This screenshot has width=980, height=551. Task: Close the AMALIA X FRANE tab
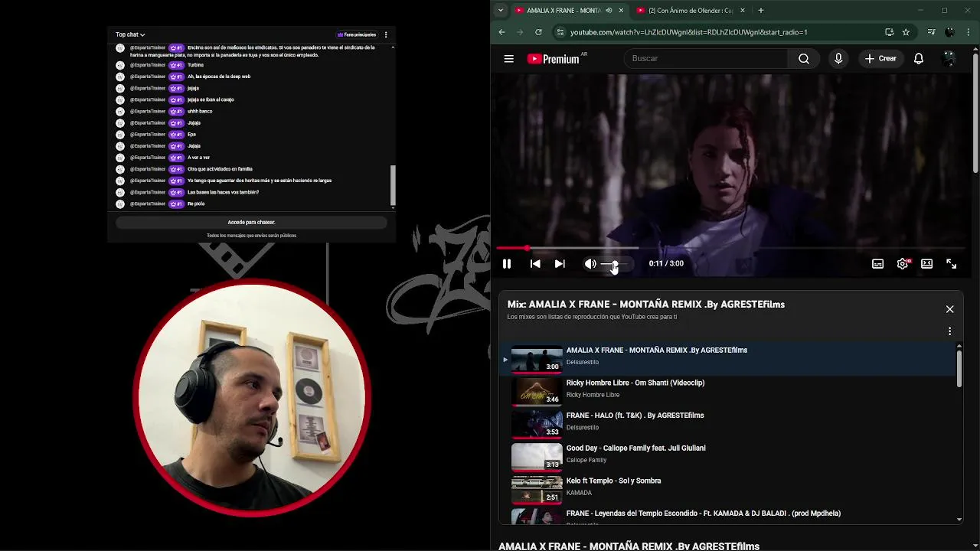coord(621,11)
